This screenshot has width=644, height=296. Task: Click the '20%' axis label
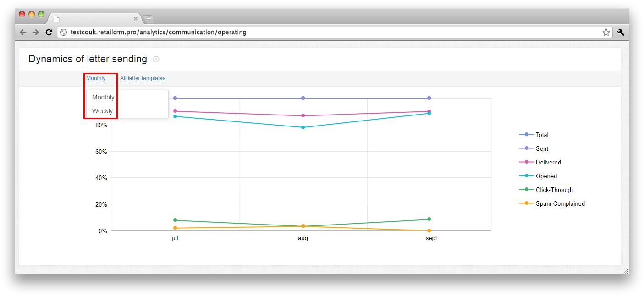[x=101, y=204]
